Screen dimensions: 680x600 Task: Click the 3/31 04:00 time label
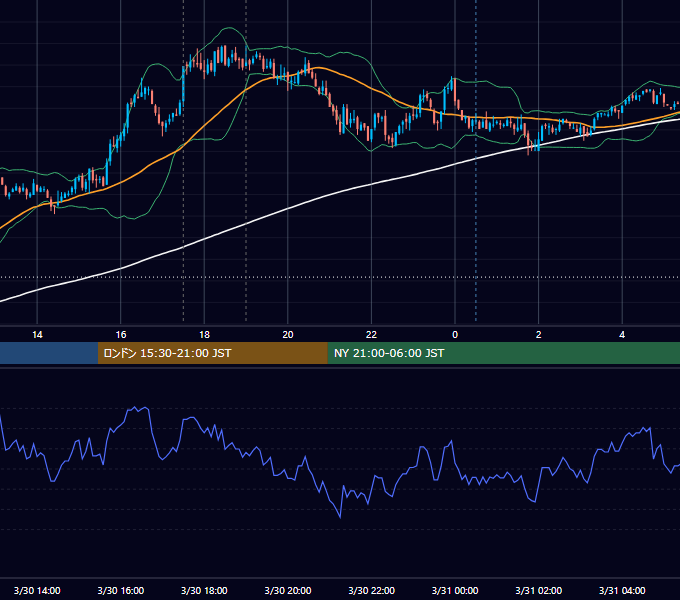pos(622,590)
